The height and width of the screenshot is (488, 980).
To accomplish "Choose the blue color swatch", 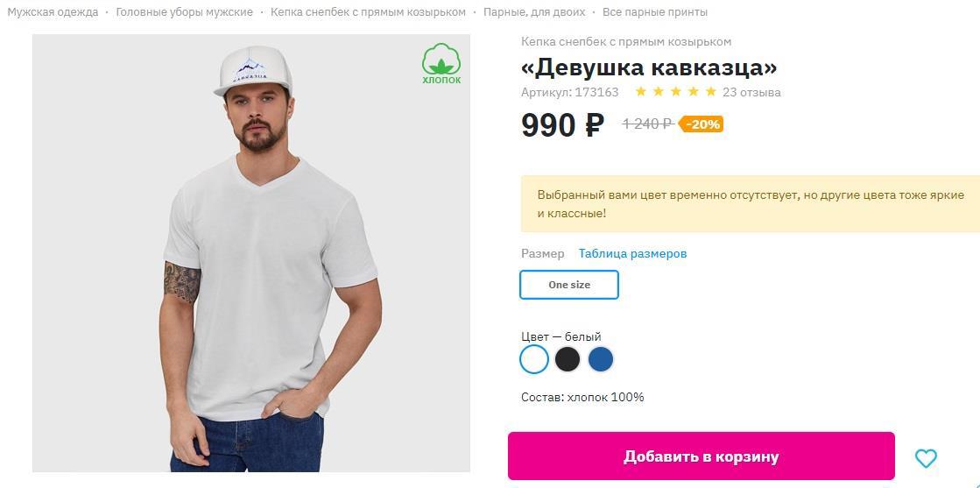I will 601,359.
